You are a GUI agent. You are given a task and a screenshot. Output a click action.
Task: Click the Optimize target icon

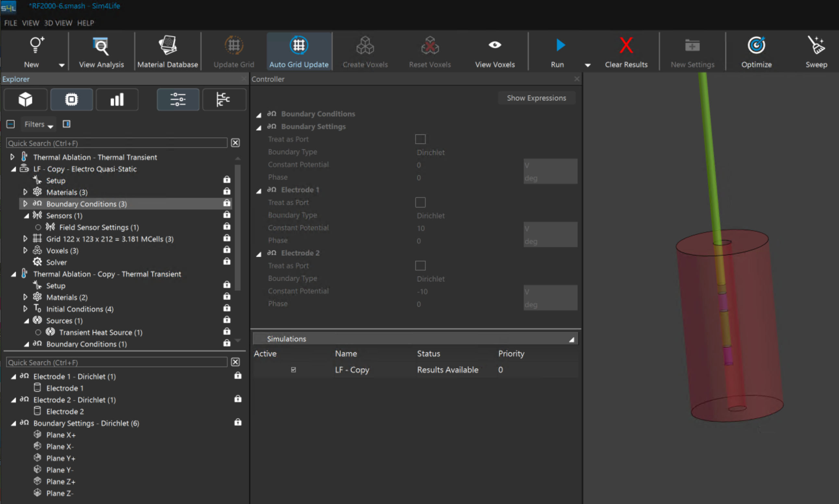coord(756,45)
